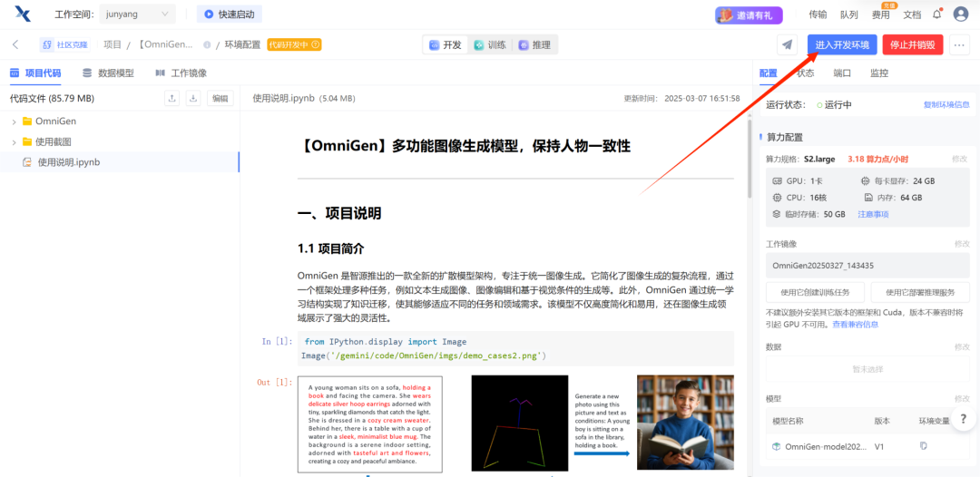Click the OmniGen-model cube icon
This screenshot has width=980, height=477.
[777, 446]
